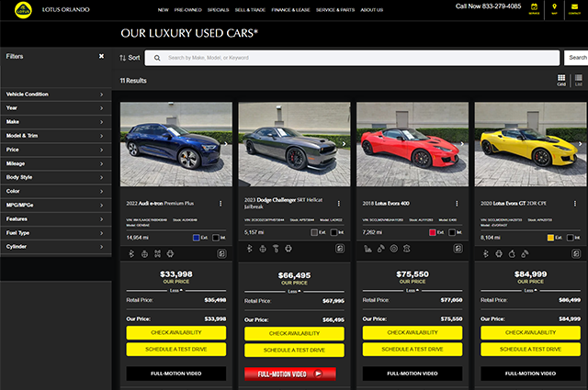Collapse the Less toggle on the Audi price

174,290
